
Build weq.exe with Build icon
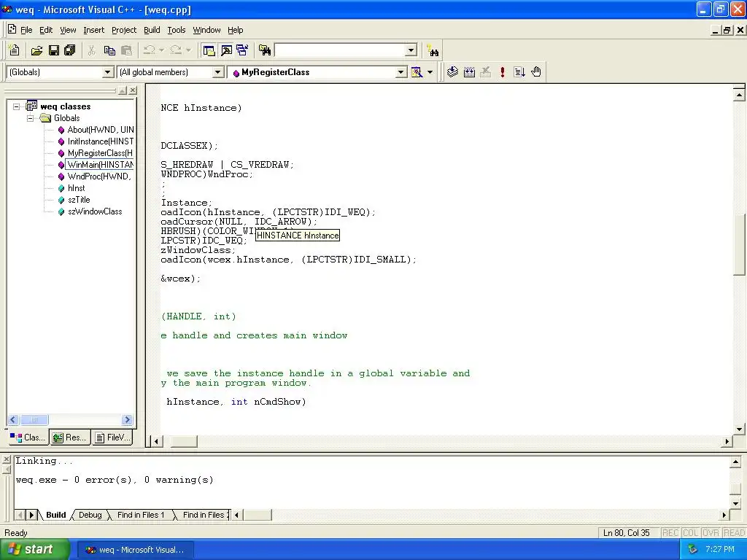click(x=469, y=72)
